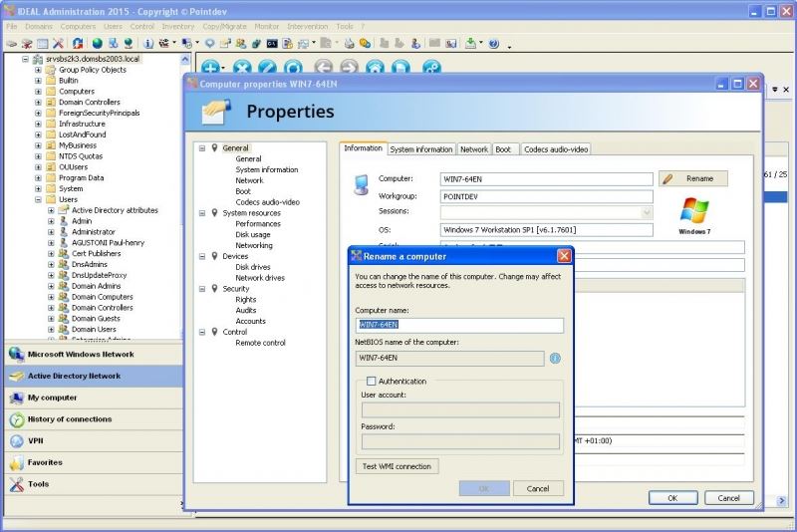
Task: Click the Test WMI connection button
Action: pyautogui.click(x=397, y=466)
